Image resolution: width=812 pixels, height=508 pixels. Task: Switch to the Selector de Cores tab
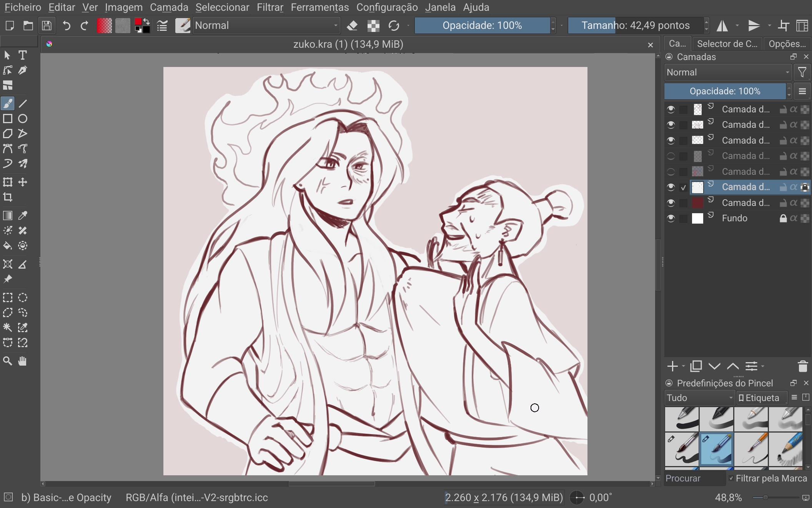[x=727, y=44]
